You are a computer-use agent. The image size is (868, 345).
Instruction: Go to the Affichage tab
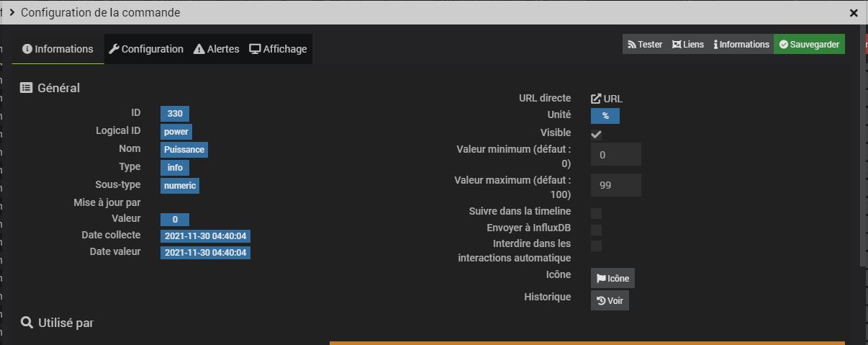(278, 49)
